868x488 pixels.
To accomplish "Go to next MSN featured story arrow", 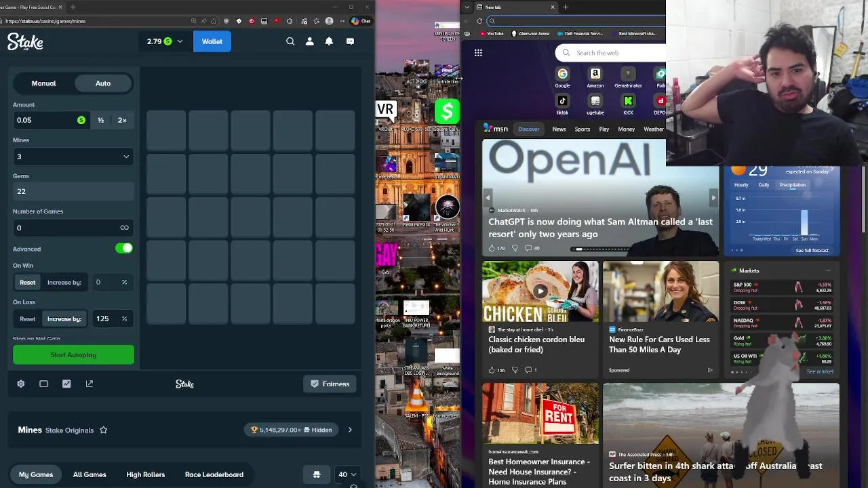I will tap(713, 198).
